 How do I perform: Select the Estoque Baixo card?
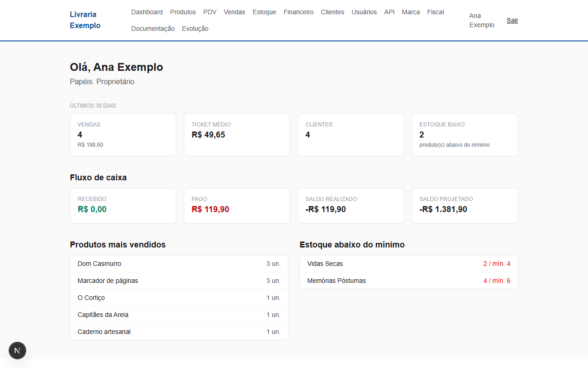pos(465,135)
